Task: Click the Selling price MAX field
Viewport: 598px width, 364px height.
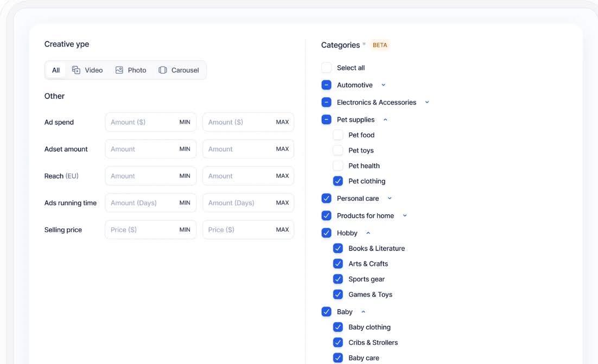Action: point(248,229)
